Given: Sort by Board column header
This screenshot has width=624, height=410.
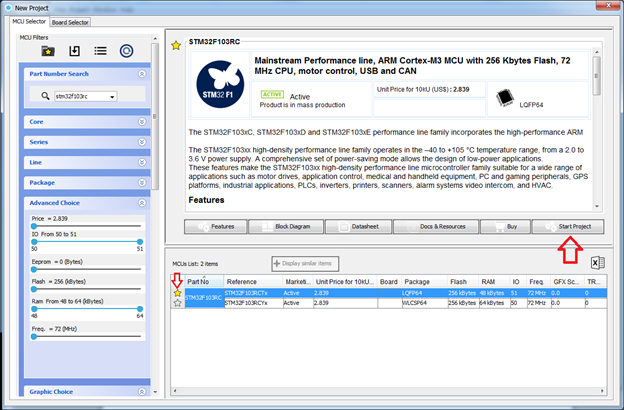Looking at the screenshot, I should 389,281.
